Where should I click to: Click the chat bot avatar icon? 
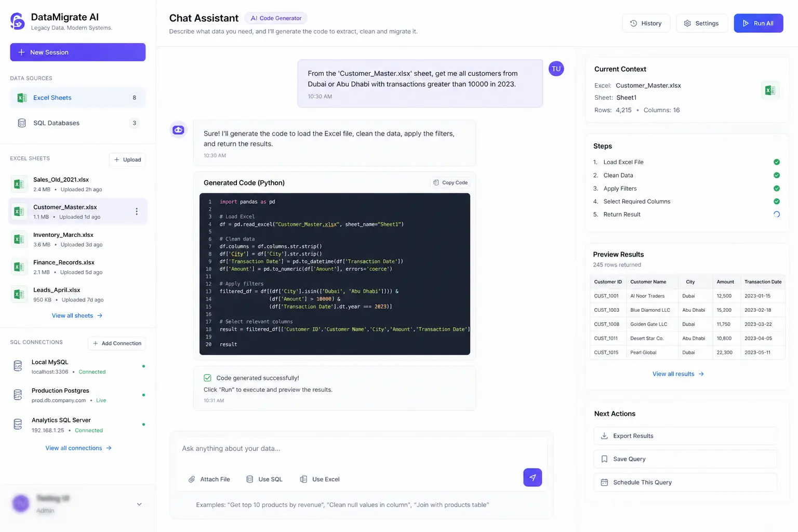tap(178, 130)
